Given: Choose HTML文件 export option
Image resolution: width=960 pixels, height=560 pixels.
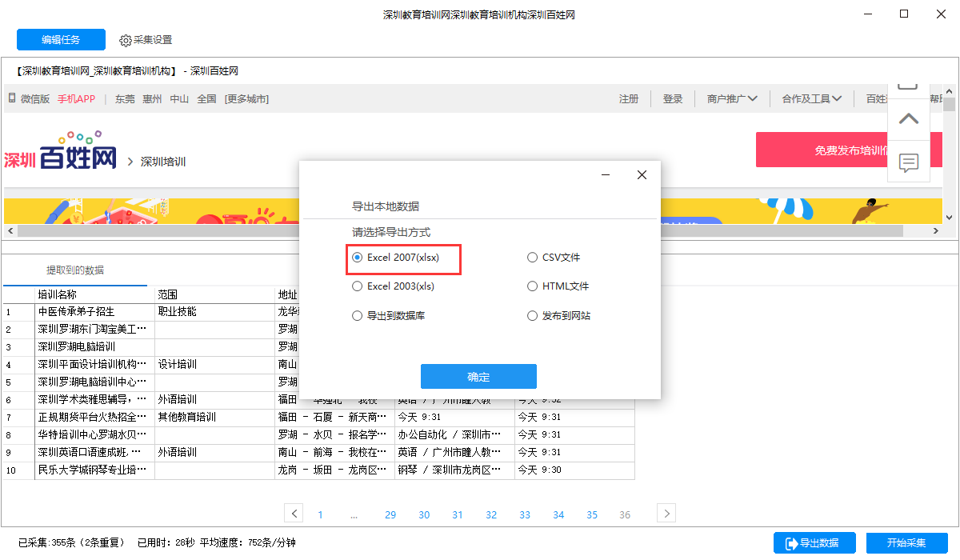Looking at the screenshot, I should 558,286.
